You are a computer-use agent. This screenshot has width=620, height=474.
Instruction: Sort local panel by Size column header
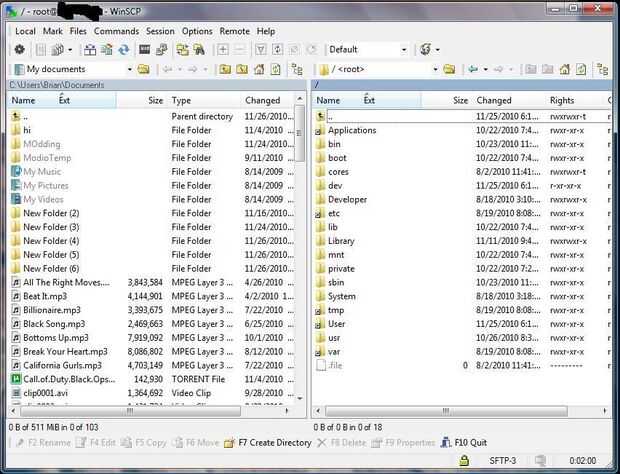[x=141, y=100]
